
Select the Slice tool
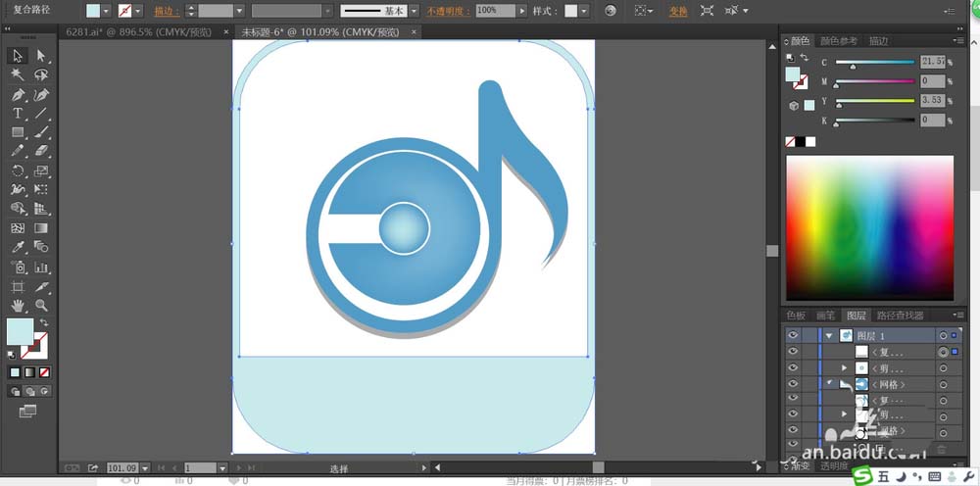(41, 287)
